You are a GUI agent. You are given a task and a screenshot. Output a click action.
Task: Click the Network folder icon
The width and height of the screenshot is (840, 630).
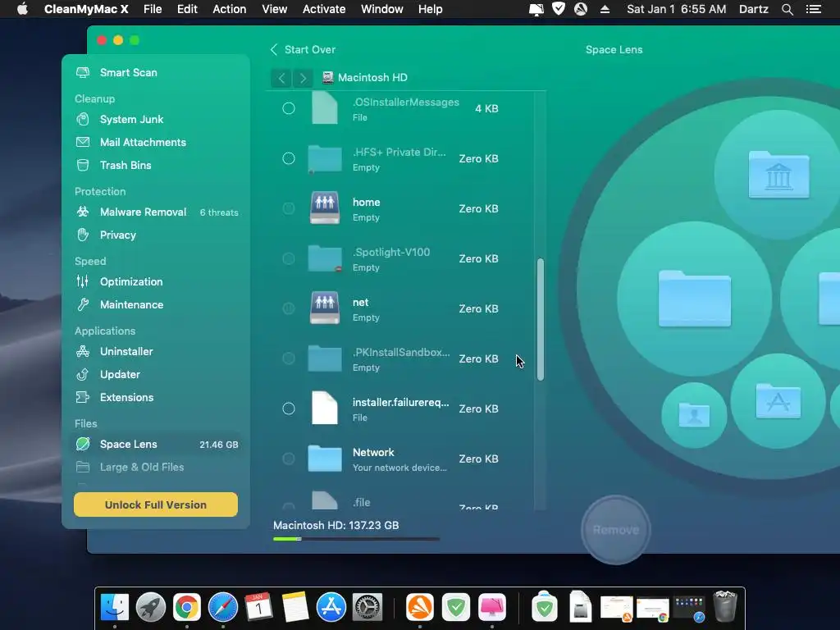pos(325,459)
